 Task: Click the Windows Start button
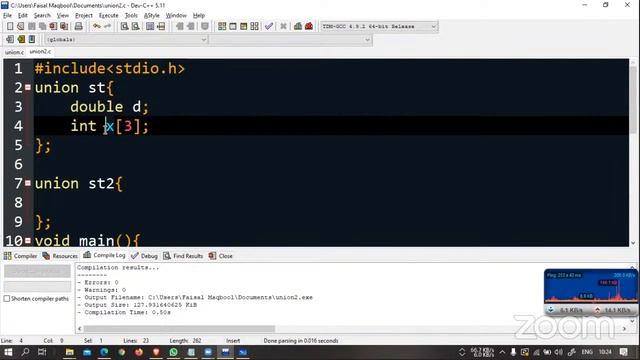pyautogui.click(x=8, y=352)
